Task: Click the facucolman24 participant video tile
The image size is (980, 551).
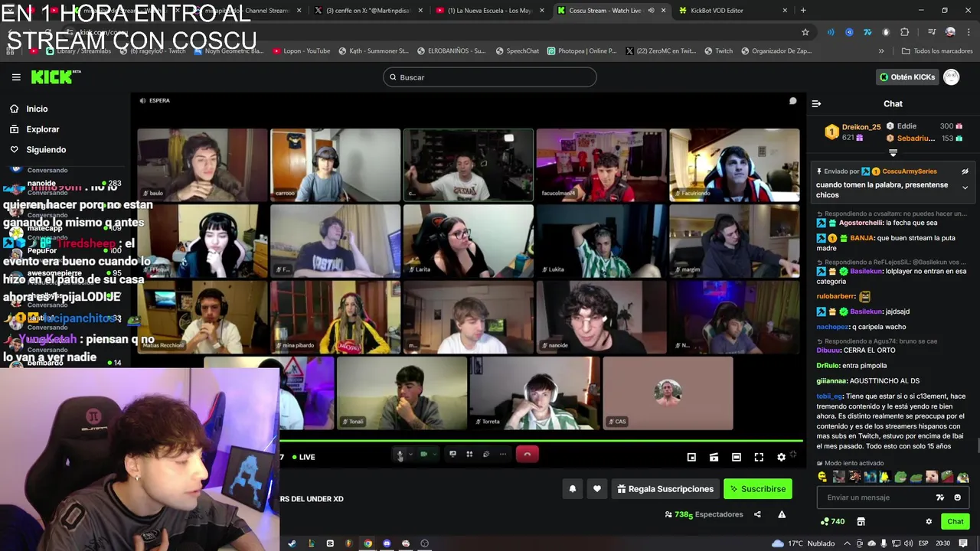Action: click(601, 165)
